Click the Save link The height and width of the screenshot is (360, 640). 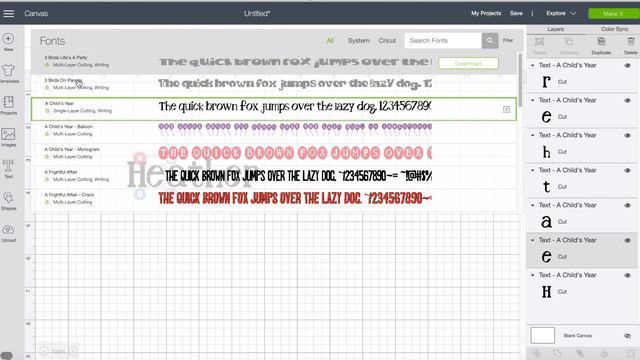click(516, 13)
